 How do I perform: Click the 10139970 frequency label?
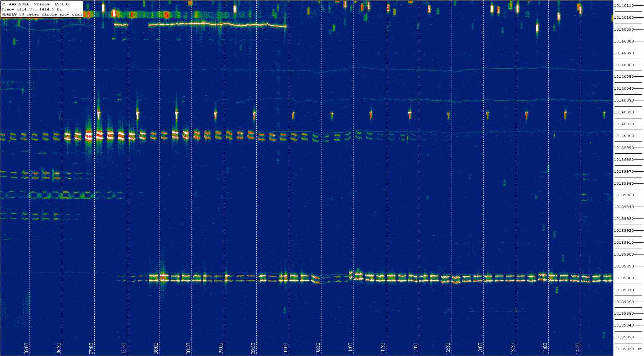click(x=624, y=172)
